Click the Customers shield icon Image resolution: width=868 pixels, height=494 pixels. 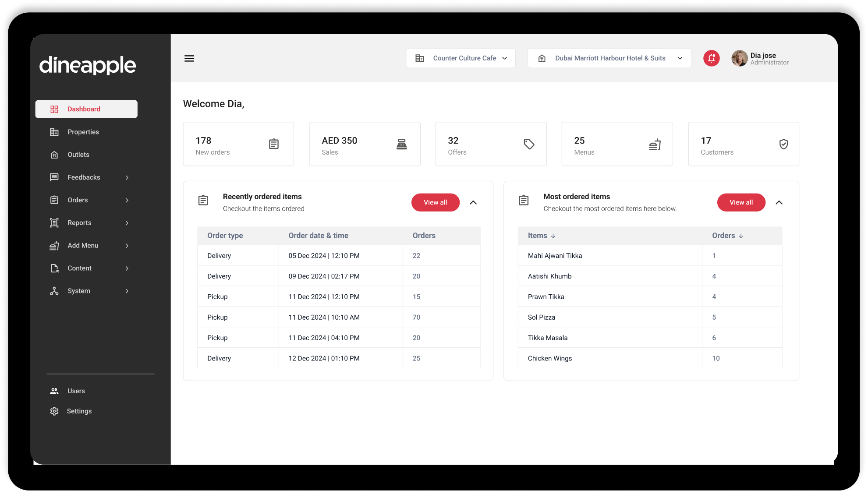coord(783,144)
